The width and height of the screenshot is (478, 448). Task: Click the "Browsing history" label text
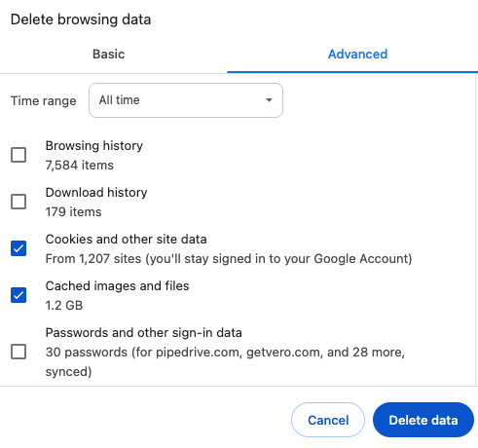[x=94, y=146]
